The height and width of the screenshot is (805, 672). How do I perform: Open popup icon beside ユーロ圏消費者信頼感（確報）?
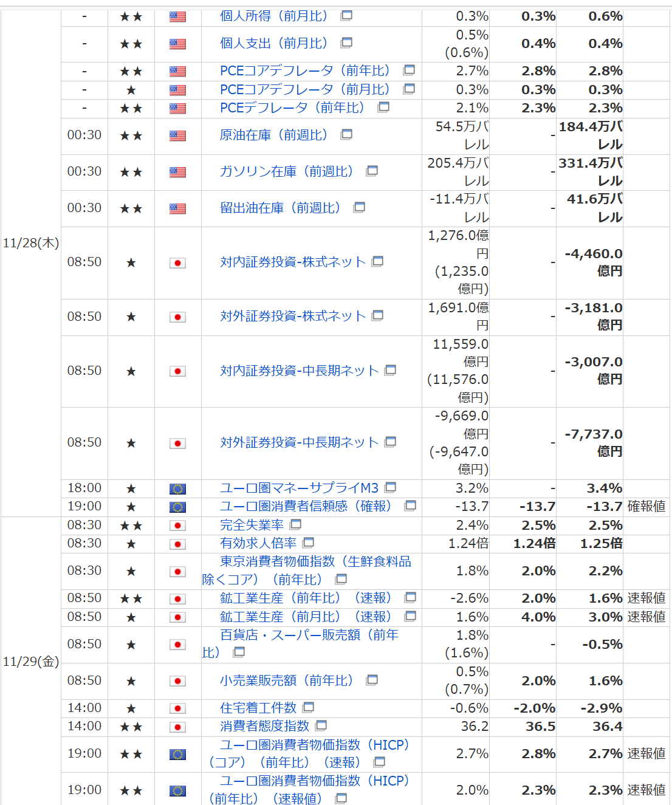pos(410,505)
